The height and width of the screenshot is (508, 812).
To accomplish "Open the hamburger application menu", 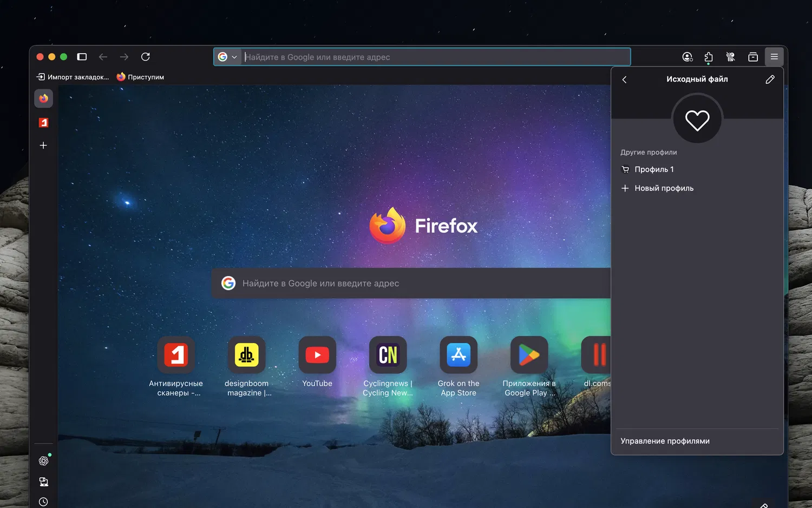I will point(774,57).
